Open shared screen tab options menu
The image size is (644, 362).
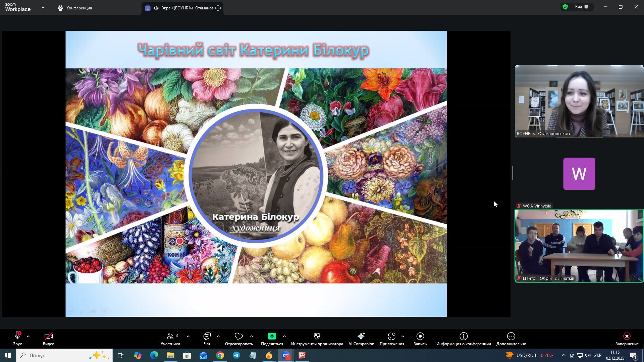[x=218, y=8]
